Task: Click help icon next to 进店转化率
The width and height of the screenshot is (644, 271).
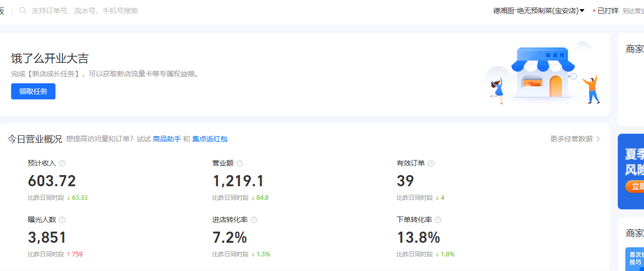Action: point(254,220)
